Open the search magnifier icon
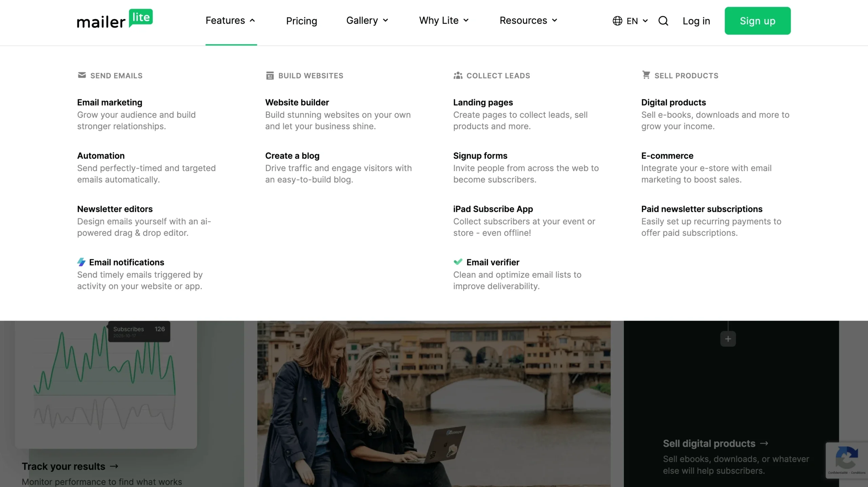The image size is (868, 487). 663,21
